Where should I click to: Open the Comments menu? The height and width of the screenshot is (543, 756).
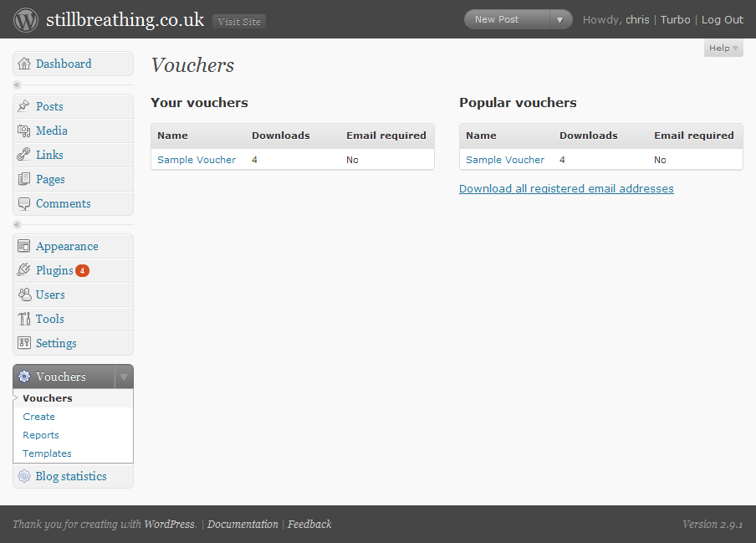click(x=64, y=203)
